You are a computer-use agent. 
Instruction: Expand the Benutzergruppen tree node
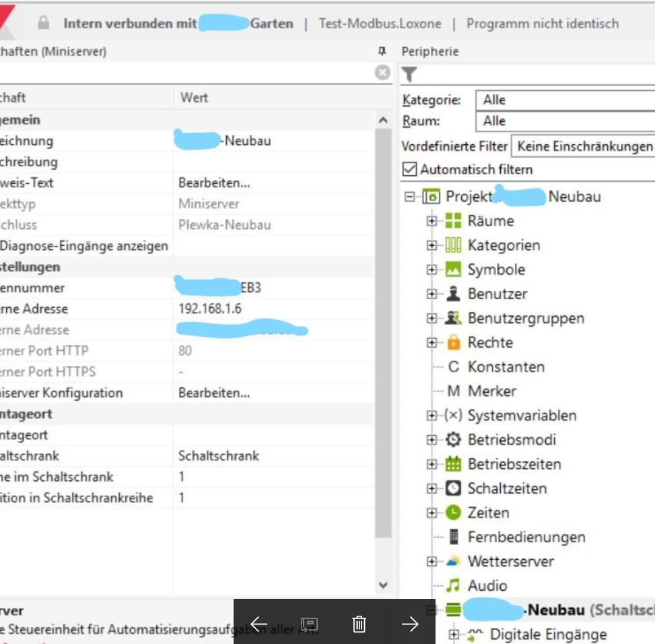click(432, 318)
